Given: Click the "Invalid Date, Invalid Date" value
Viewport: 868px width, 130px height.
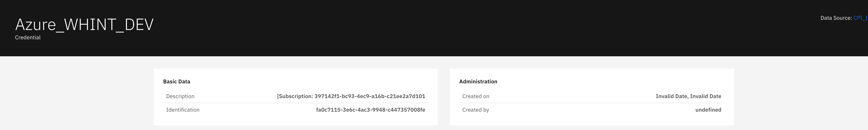Looking at the screenshot, I should pos(688,96).
